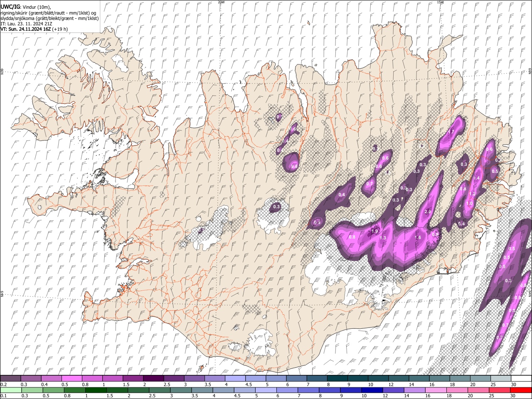Viewport: 532px width, 399px height.
Task: Click the initial time line 'IT: Lau. 23. 11. 2024 21Z'
Action: (x=26, y=24)
